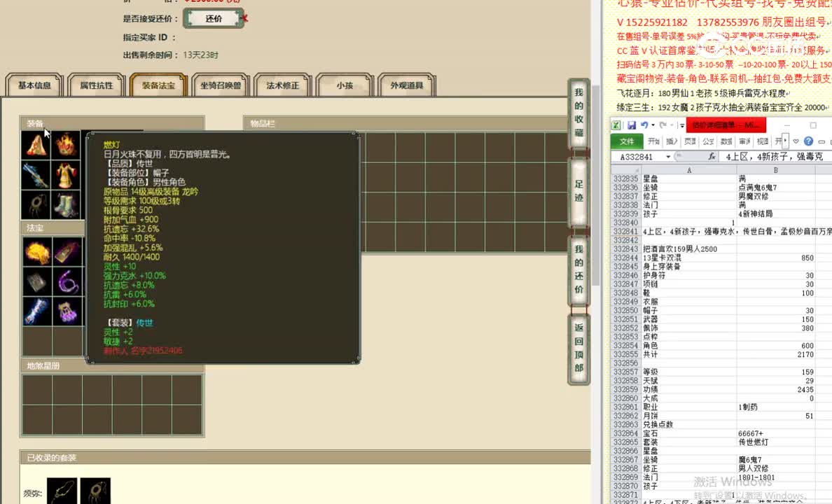Image resolution: width=832 pixels, height=504 pixels.
Task: Click the first necklace under 已收录的套装
Action: pos(62,491)
